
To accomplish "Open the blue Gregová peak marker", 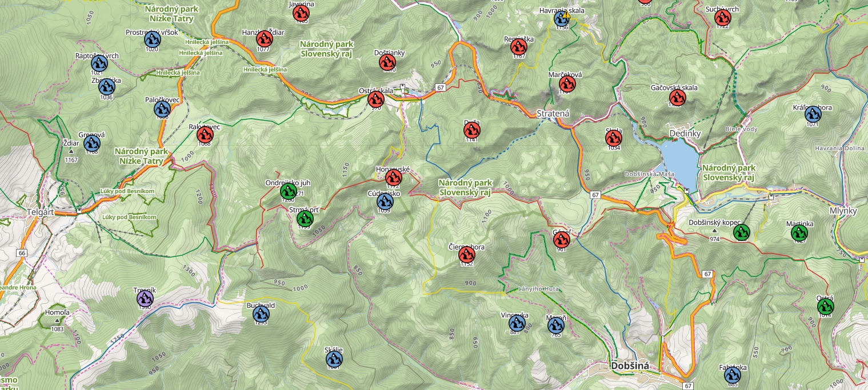I will [92, 143].
